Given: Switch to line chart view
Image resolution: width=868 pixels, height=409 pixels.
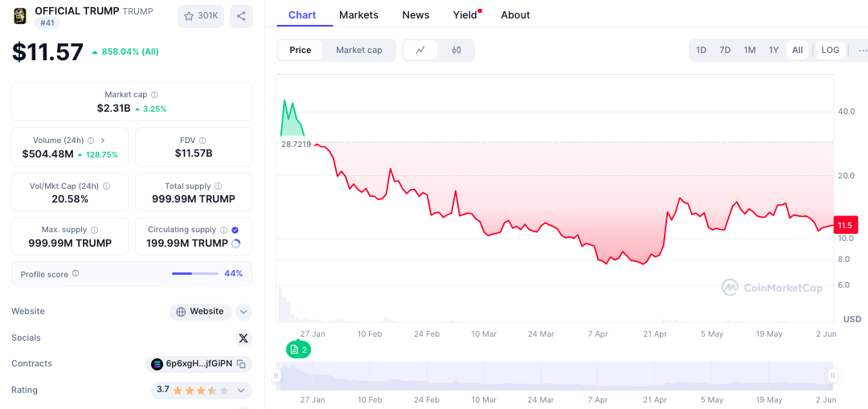Looking at the screenshot, I should [x=420, y=51].
